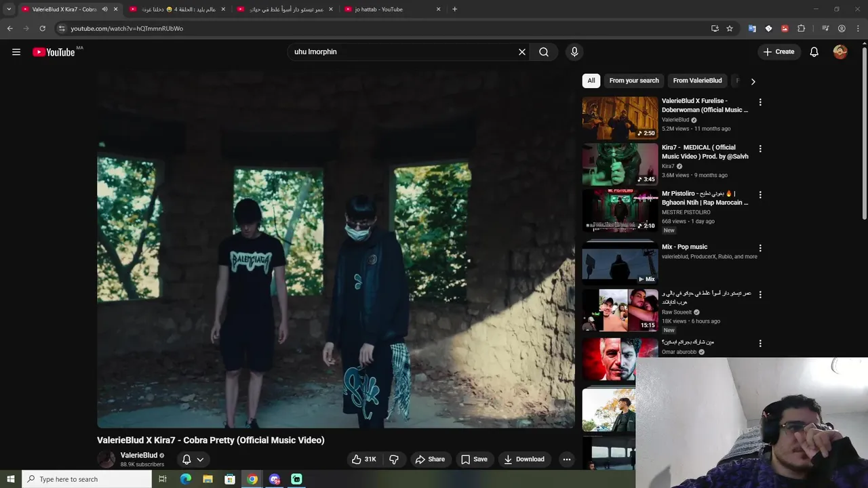Click the Windows taskbar search box
Image resolution: width=868 pixels, height=488 pixels.
click(87, 479)
